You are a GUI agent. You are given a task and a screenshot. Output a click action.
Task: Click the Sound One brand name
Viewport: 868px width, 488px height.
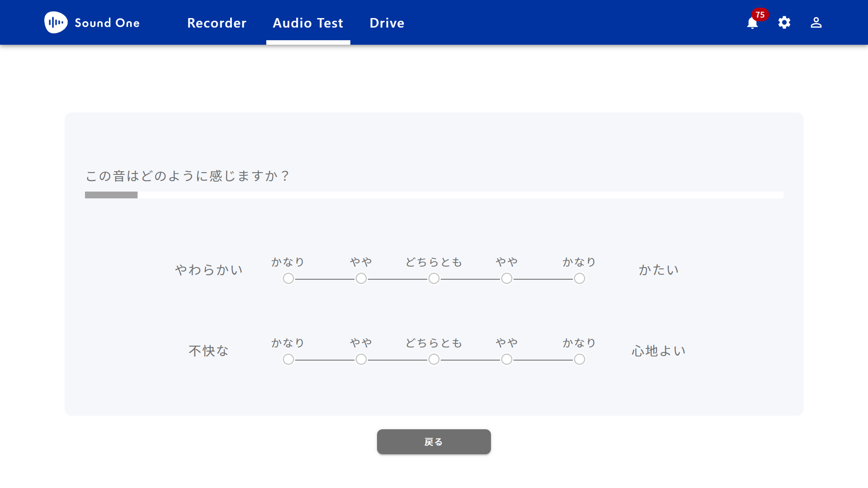[107, 23]
